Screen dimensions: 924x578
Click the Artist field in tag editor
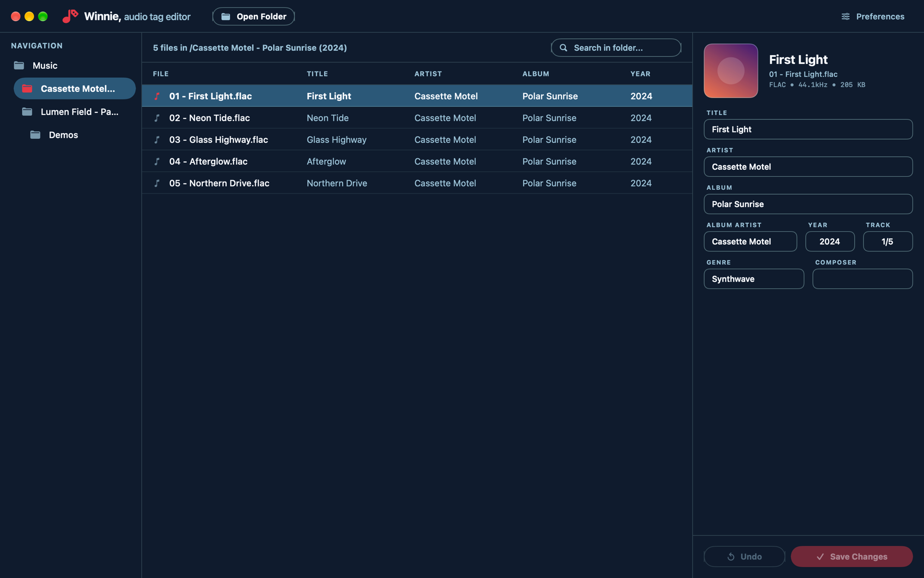click(x=808, y=166)
